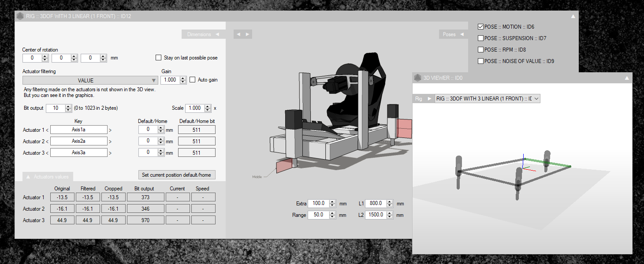Collapse the 3D VIEWER window via triangle
Image resolution: width=644 pixels, height=264 pixels.
[627, 78]
